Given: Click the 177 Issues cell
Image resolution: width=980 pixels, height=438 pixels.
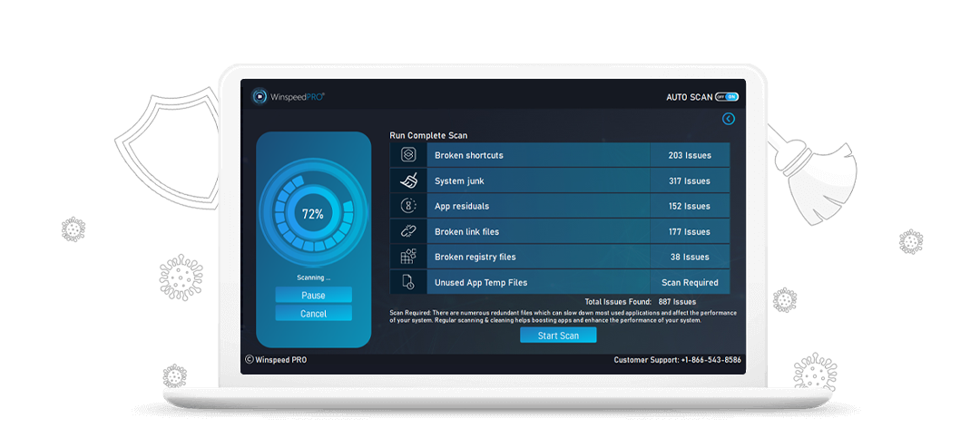Looking at the screenshot, I should tap(690, 231).
